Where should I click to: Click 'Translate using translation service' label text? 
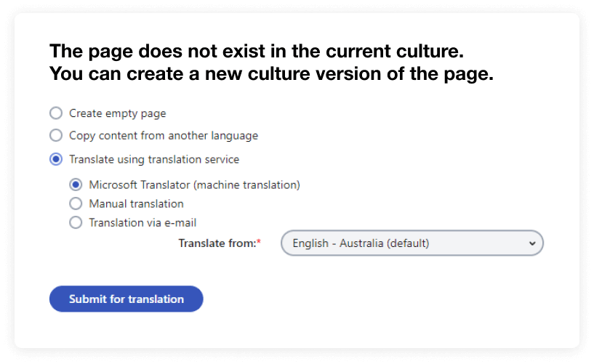[153, 159]
